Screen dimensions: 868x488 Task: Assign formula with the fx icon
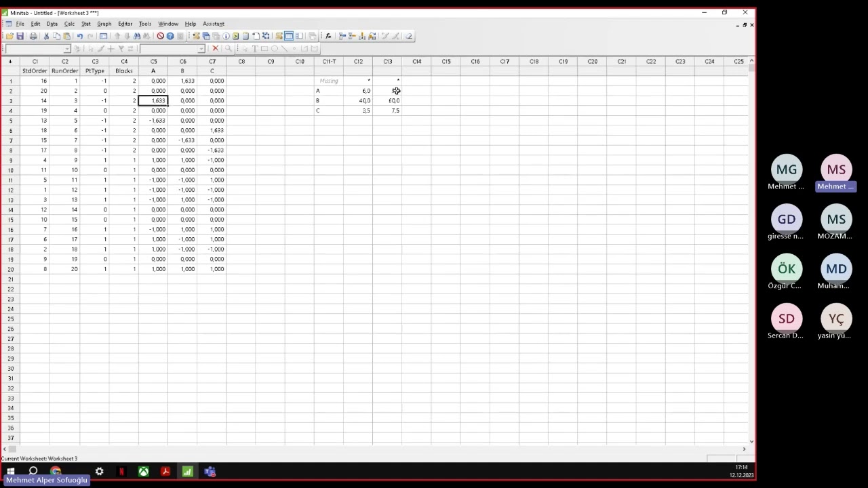tap(328, 36)
